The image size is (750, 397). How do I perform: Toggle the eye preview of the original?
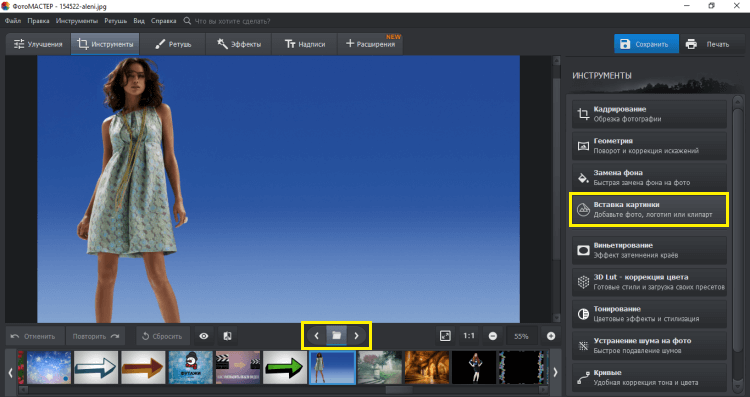[204, 336]
